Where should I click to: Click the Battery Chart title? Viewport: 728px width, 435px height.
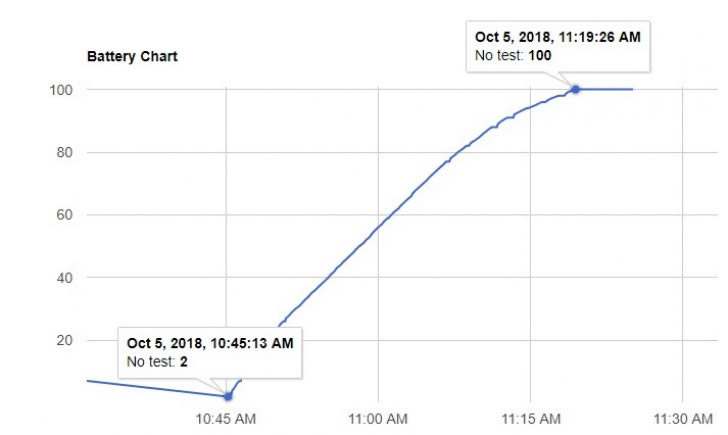click(x=132, y=56)
